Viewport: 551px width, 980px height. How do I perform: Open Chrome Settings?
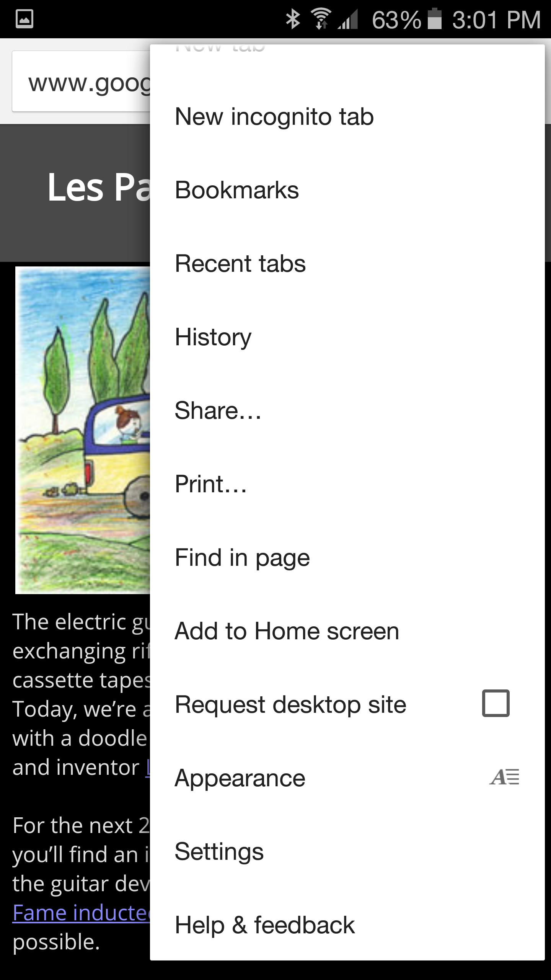(x=219, y=852)
